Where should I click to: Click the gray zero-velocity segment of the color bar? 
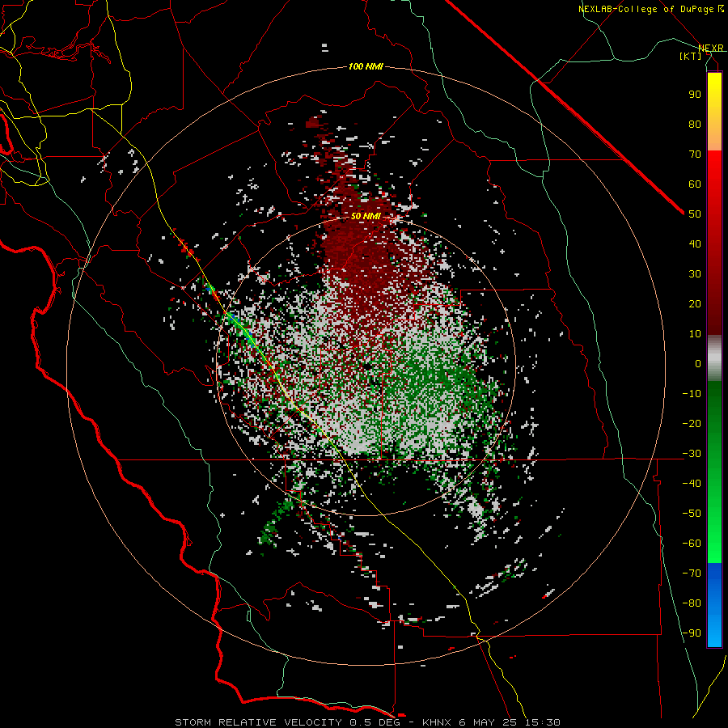(714, 358)
